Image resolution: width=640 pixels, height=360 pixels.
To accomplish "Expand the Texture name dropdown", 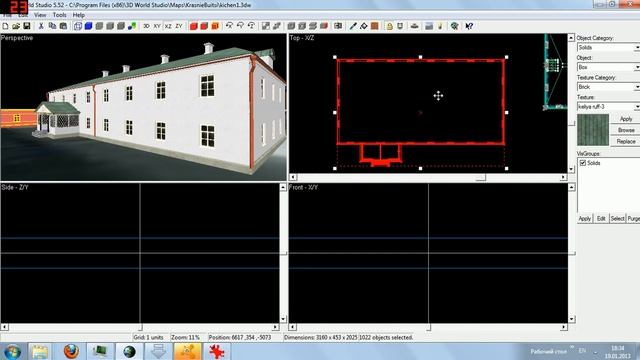I will (x=637, y=107).
